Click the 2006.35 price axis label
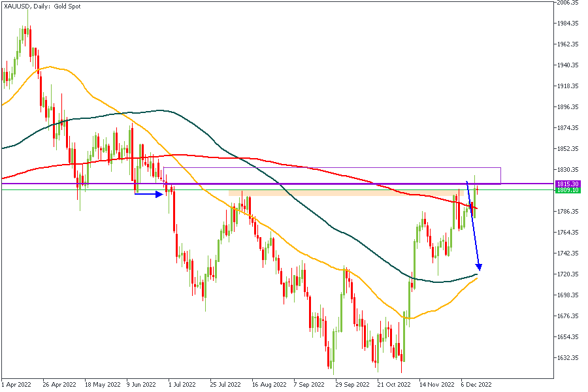588x392 pixels. tap(566, 3)
